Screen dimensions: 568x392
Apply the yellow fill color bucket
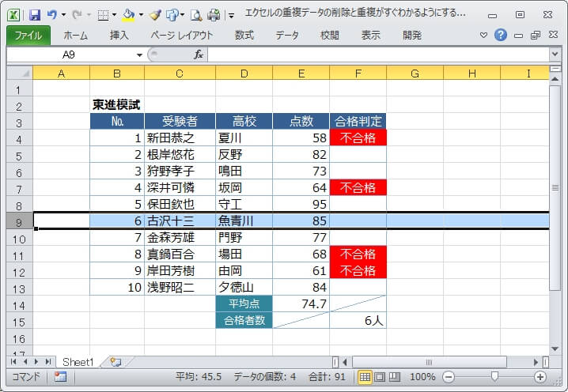[128, 15]
